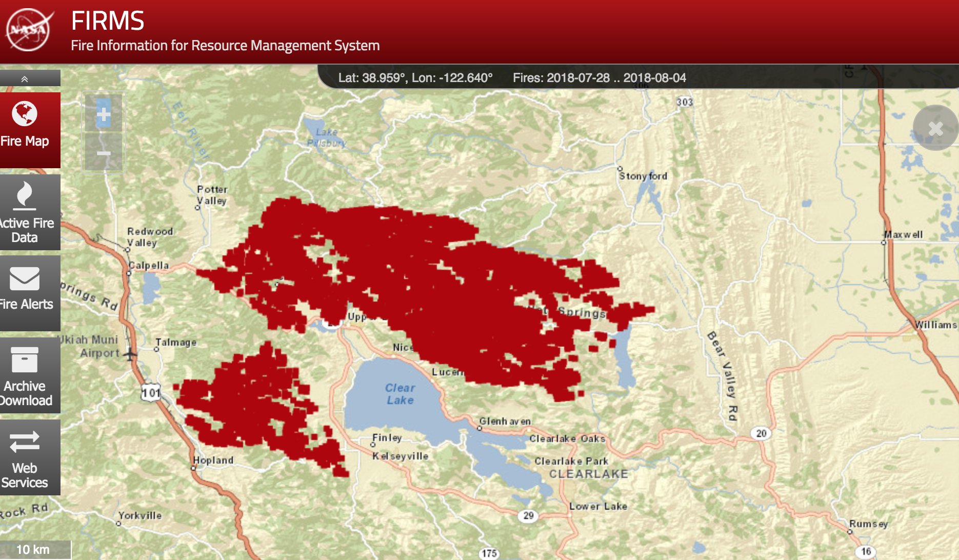Click the Potter Valley map label
Screen dimensions: 959x560
pos(212,195)
